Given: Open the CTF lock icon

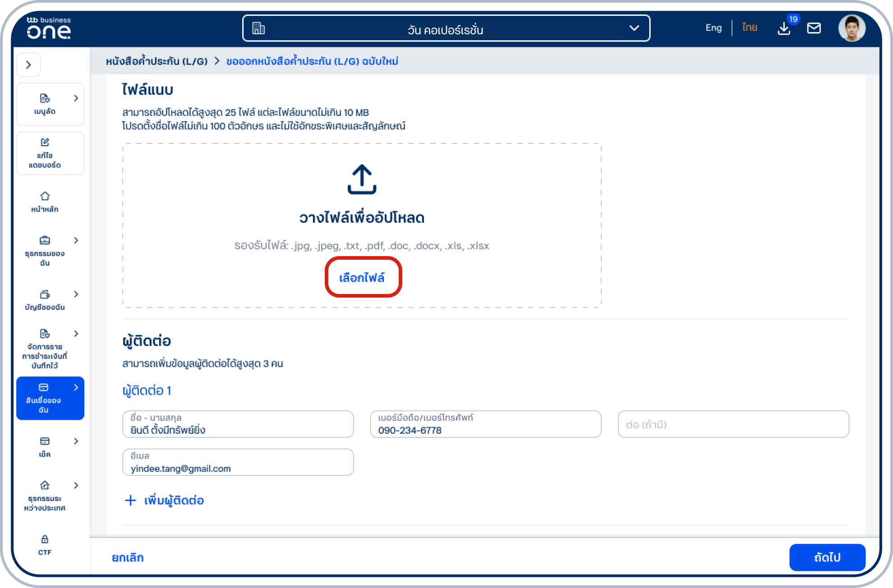Looking at the screenshot, I should [x=45, y=539].
